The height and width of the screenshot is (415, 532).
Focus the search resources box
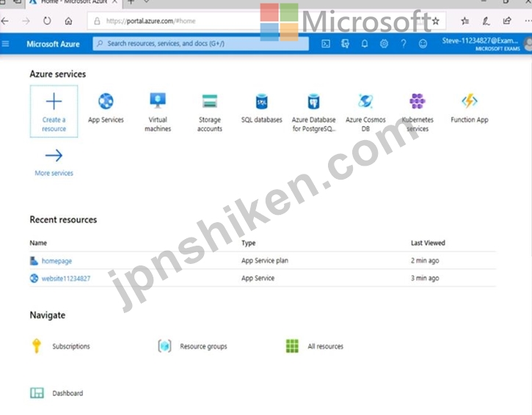click(x=201, y=43)
